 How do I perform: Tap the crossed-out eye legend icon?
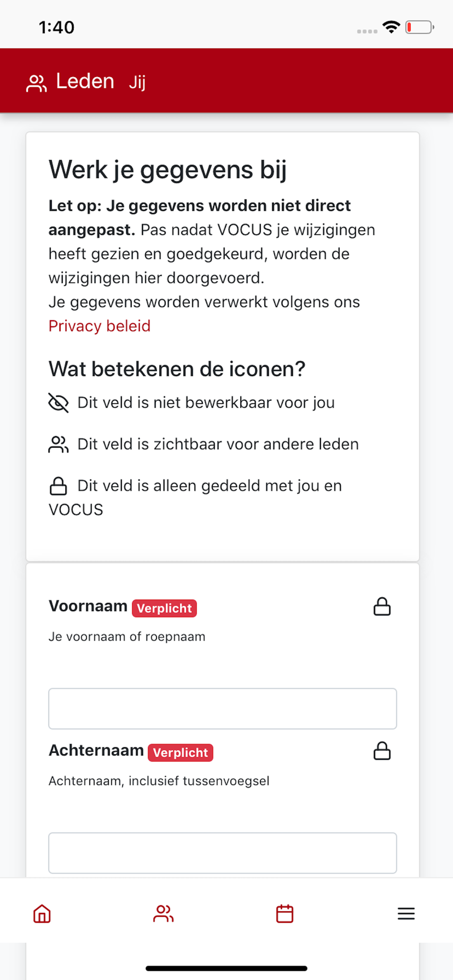point(58,403)
